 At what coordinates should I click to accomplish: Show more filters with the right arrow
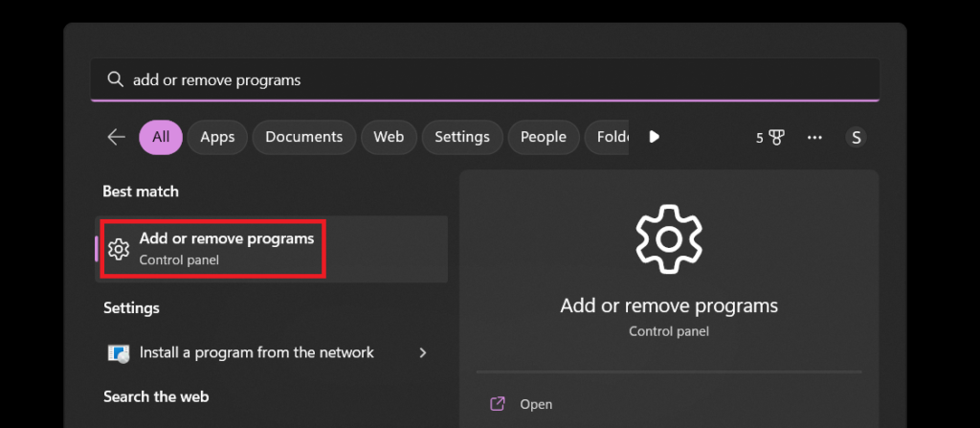pyautogui.click(x=655, y=137)
